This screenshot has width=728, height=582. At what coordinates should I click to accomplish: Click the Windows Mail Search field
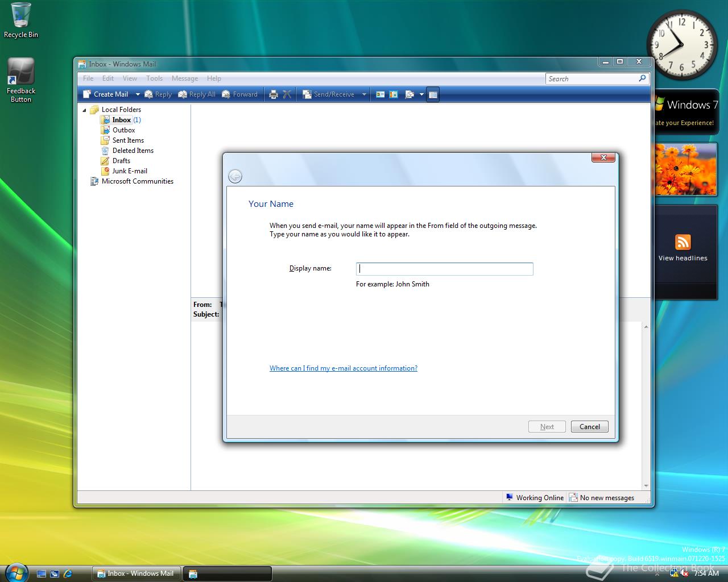pyautogui.click(x=591, y=78)
